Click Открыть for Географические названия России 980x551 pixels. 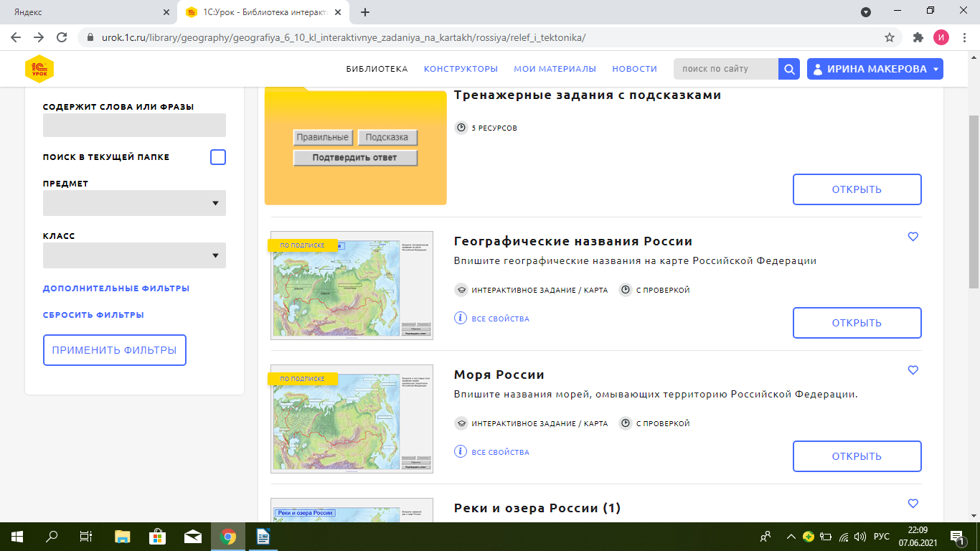click(x=857, y=323)
